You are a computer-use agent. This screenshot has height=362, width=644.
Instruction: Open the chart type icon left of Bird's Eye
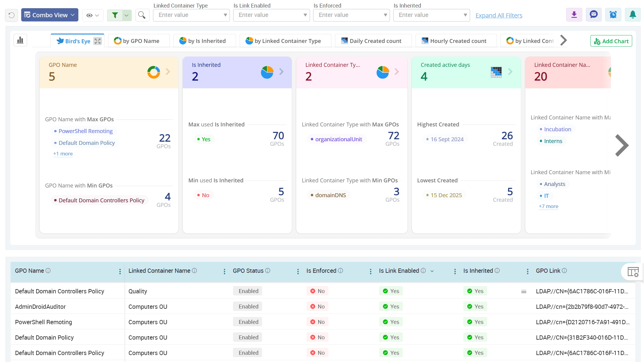[20, 40]
